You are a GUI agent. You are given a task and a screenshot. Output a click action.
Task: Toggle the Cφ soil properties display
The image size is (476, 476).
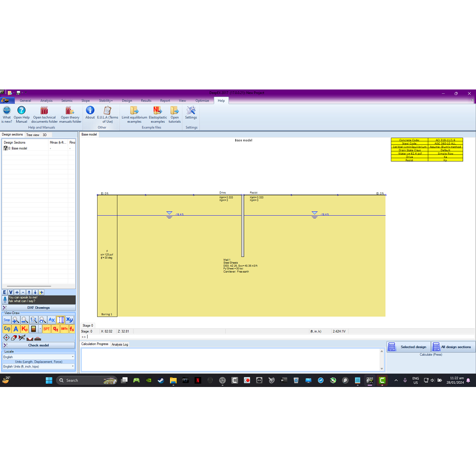[7, 329]
